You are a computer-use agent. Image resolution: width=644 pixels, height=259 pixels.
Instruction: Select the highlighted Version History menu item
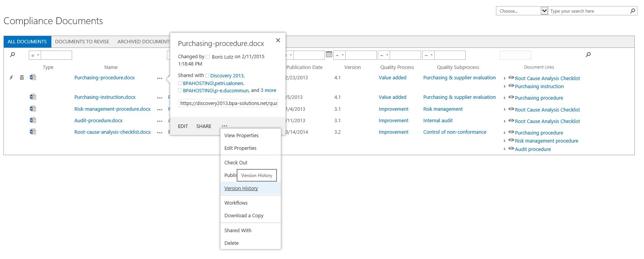[x=250, y=188]
